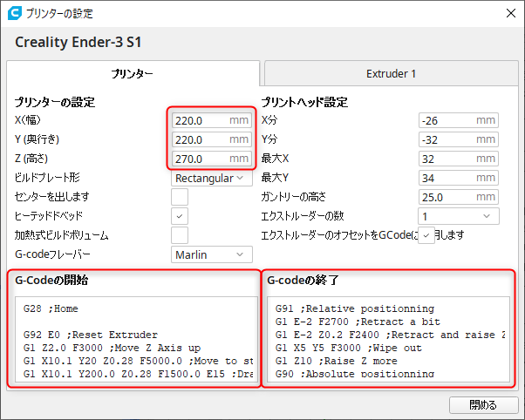Toggle the センターを出します checkbox
This screenshot has height=420, width=525.
click(x=180, y=197)
